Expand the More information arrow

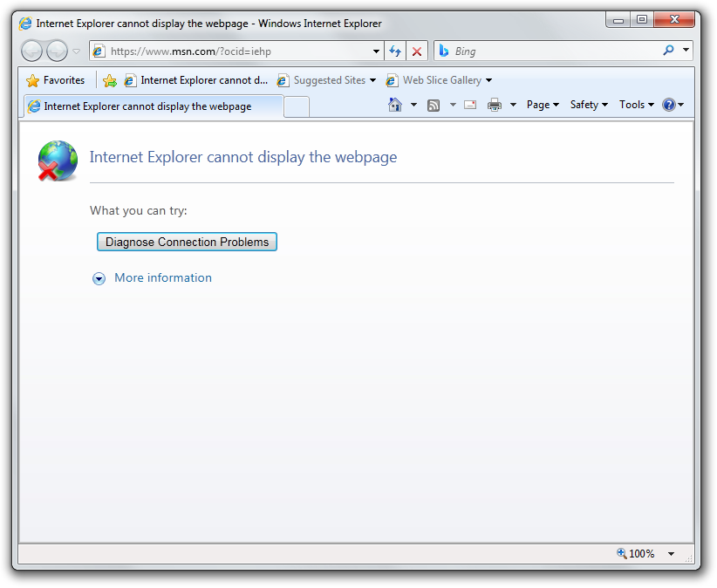[99, 278]
